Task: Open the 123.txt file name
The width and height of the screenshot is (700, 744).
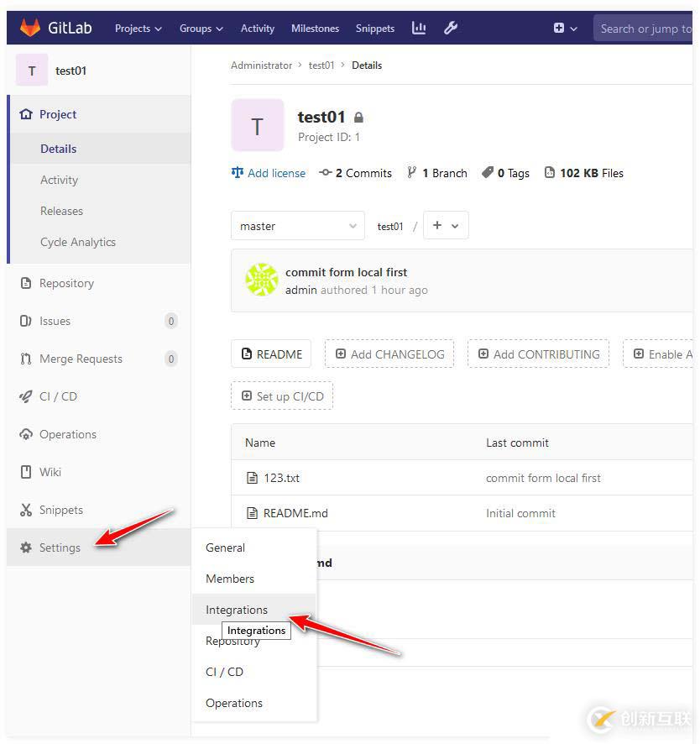Action: tap(282, 478)
